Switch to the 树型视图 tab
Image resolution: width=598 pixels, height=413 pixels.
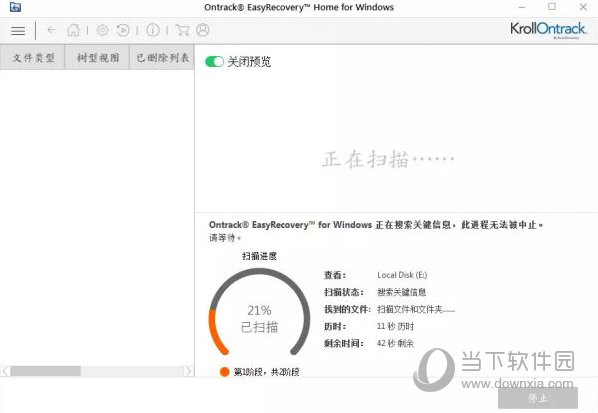98,58
